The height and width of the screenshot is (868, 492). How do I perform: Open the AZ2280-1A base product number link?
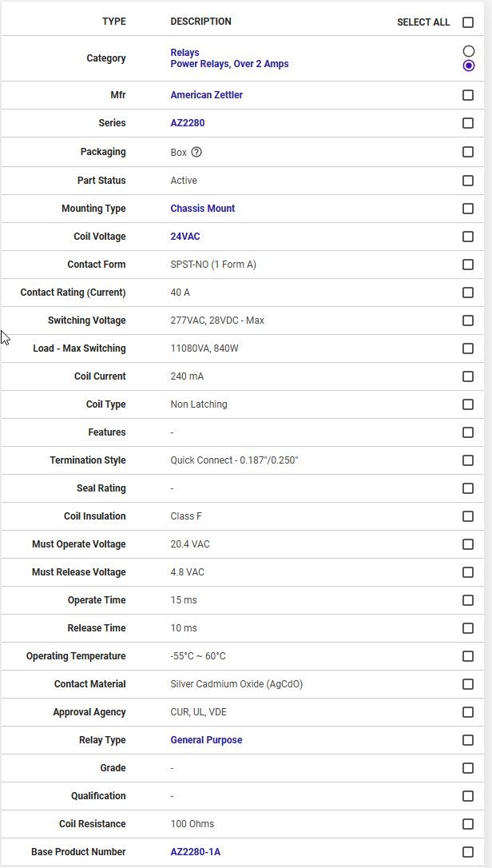195,852
